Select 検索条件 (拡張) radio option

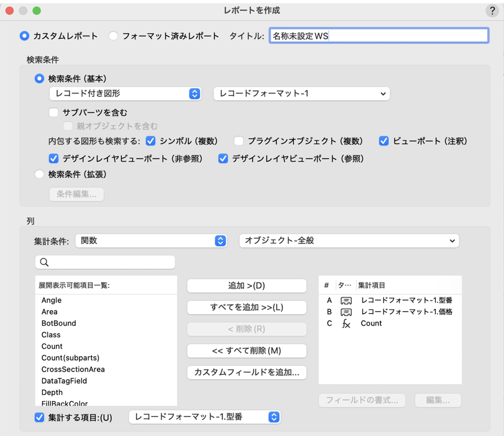coord(39,174)
